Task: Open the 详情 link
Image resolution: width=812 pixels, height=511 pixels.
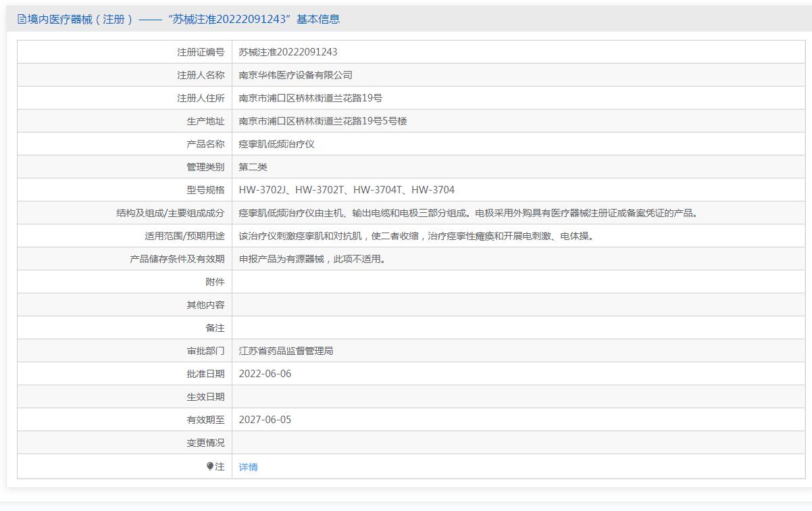Action: click(x=248, y=467)
